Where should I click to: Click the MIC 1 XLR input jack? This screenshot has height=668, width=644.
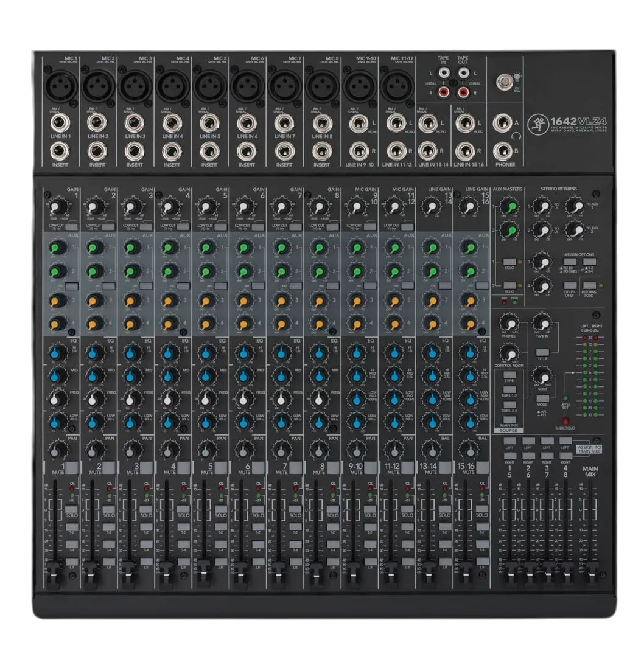[61, 86]
